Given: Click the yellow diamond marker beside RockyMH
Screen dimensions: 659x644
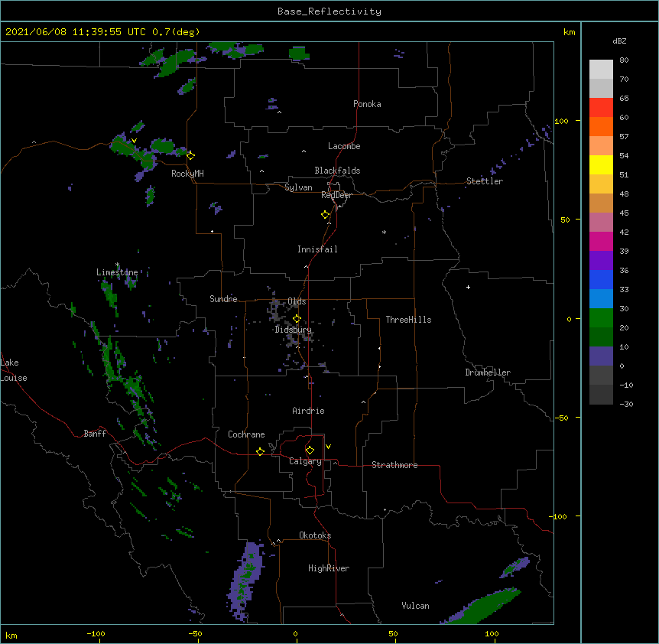Looking at the screenshot, I should tap(190, 155).
